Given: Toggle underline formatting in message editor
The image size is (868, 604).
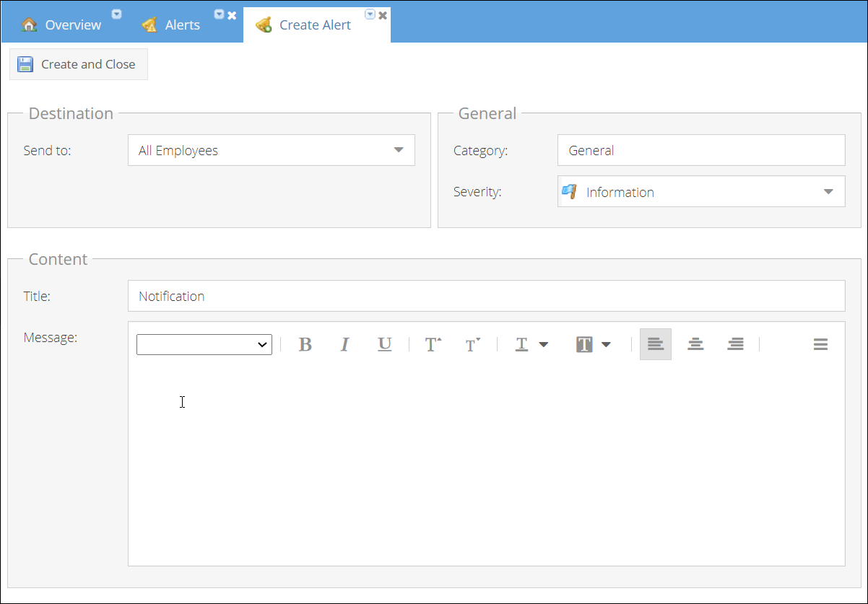Looking at the screenshot, I should pos(385,344).
